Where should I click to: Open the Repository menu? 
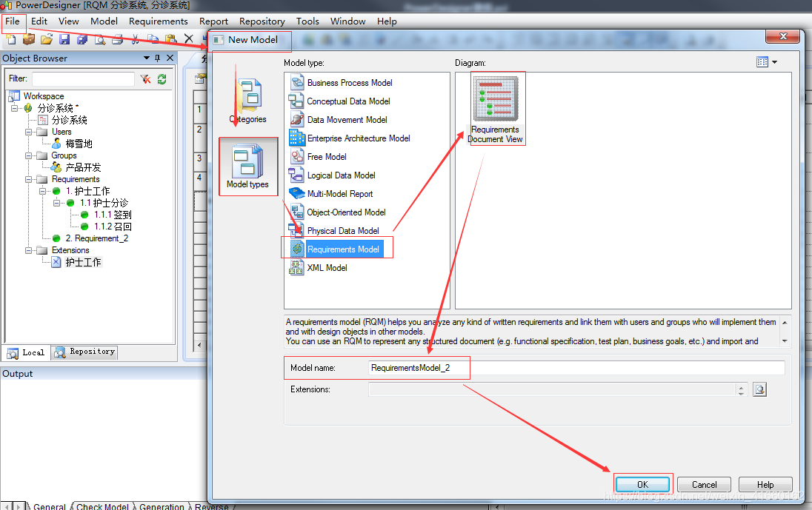click(262, 21)
